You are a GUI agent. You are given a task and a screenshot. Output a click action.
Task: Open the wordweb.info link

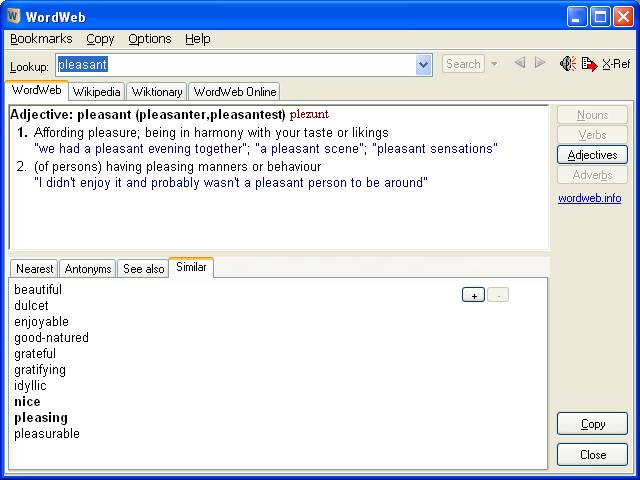pyautogui.click(x=589, y=198)
